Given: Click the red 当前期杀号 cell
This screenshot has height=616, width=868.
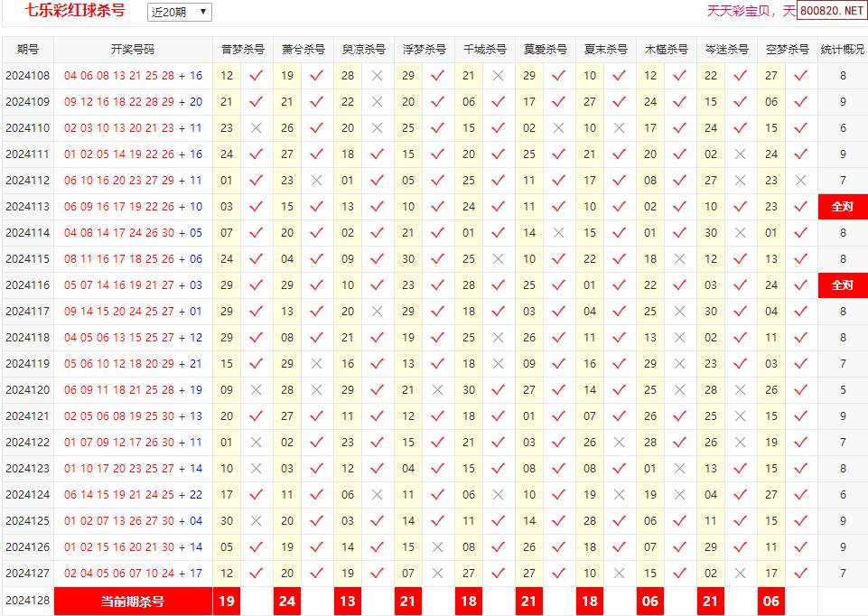Looking at the screenshot, I should 133,601.
